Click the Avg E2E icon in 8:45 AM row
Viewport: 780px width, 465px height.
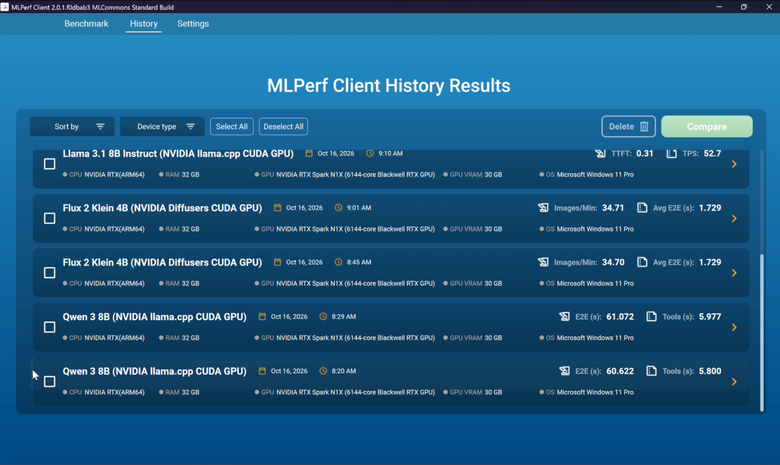[642, 262]
